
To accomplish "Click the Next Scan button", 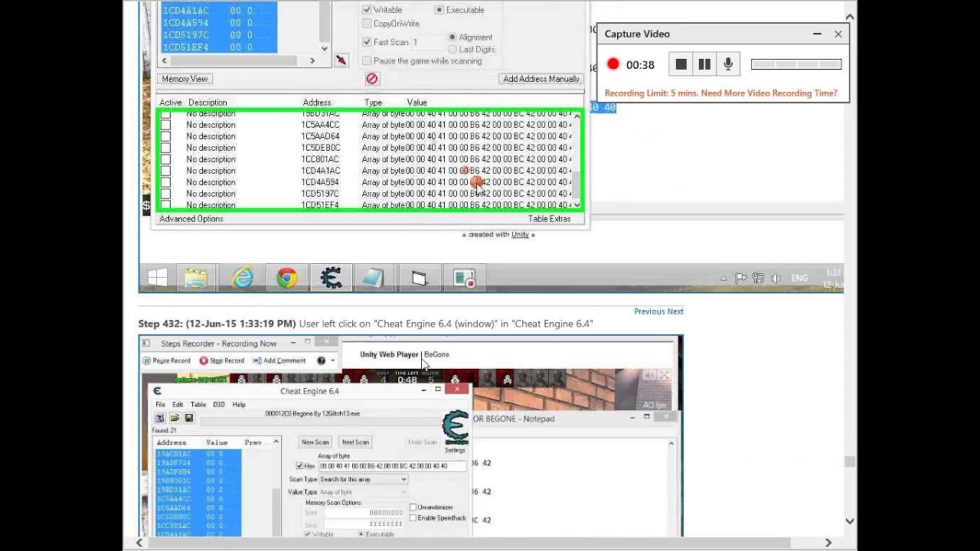I will click(355, 442).
